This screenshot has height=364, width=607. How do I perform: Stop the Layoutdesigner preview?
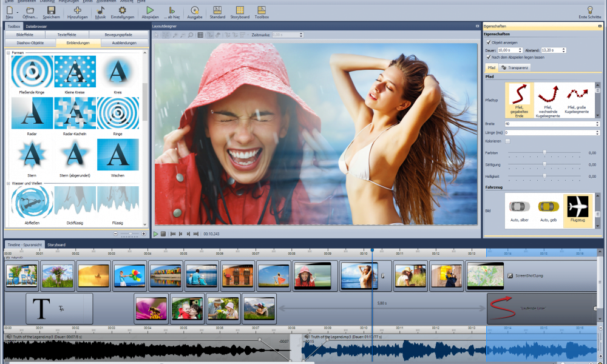[163, 234]
